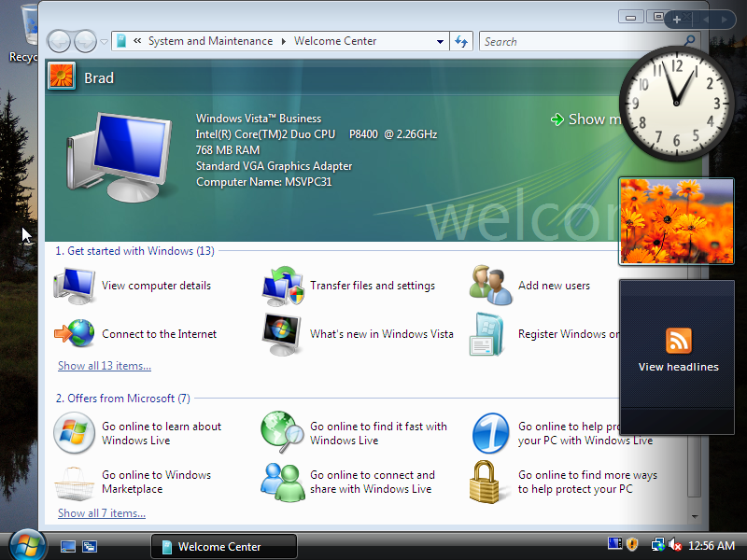
Task: Click the Back navigation button
Action: pyautogui.click(x=60, y=41)
